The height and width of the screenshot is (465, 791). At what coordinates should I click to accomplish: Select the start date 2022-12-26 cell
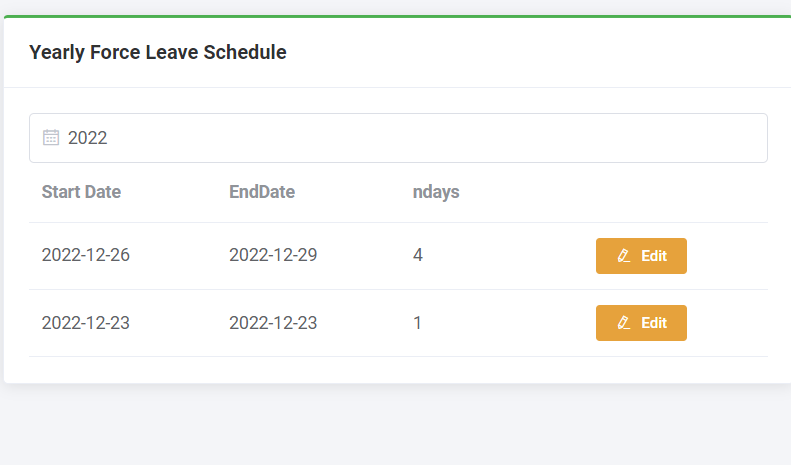86,255
